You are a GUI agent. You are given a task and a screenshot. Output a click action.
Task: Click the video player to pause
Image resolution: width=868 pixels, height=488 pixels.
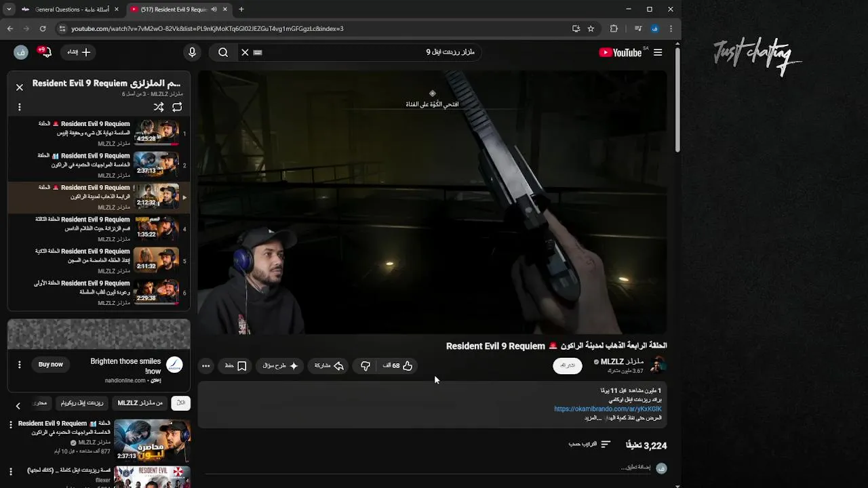click(432, 203)
